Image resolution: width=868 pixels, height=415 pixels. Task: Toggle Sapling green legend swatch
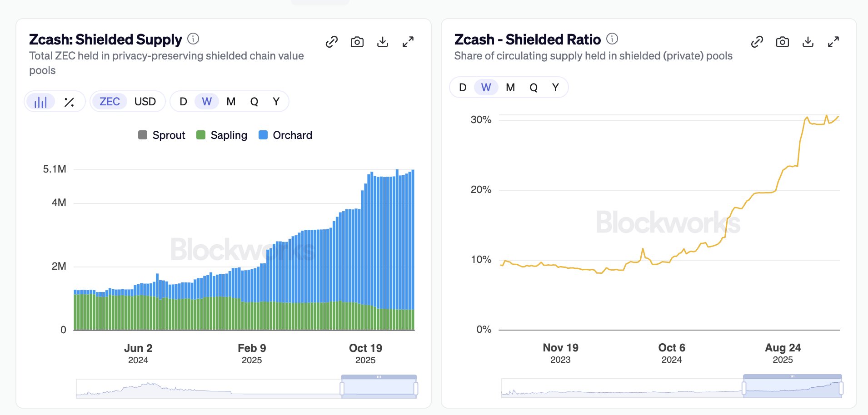pos(201,135)
